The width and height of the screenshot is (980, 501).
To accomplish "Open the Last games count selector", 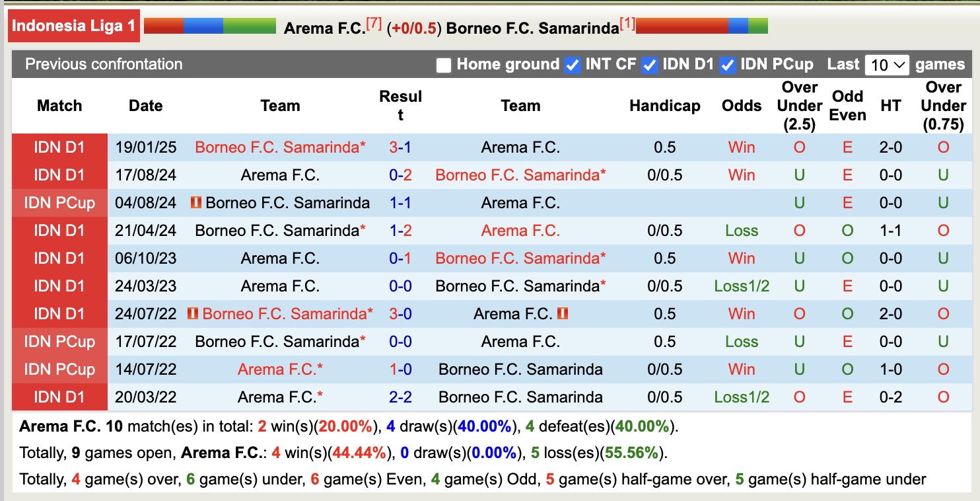I will 886,64.
